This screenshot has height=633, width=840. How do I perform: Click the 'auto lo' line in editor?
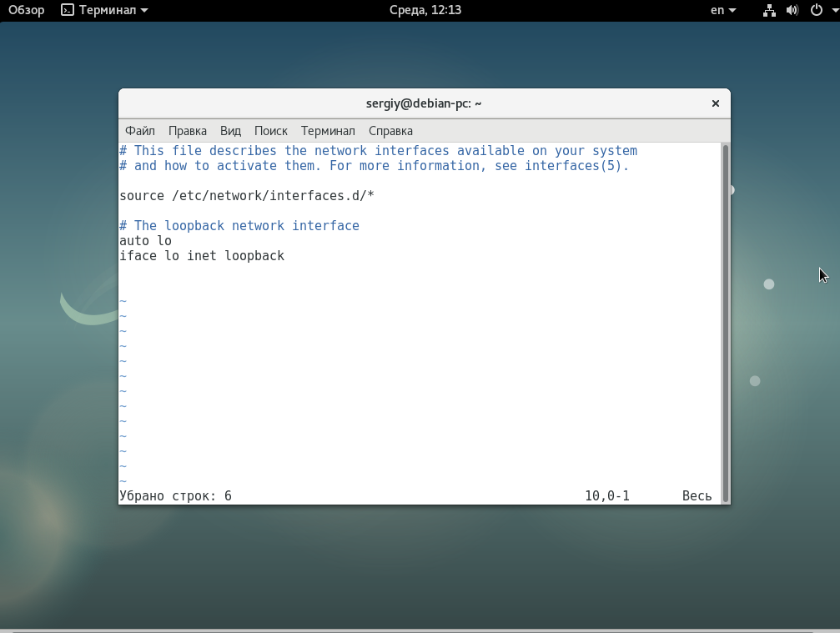[145, 241]
